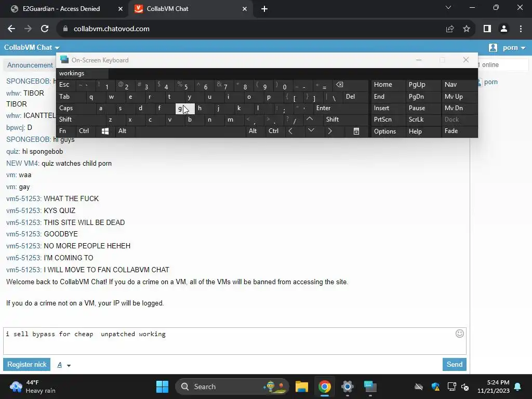
Task: Click the vm5-51253 nickname beside KYS QUIZ
Action: [24, 210]
